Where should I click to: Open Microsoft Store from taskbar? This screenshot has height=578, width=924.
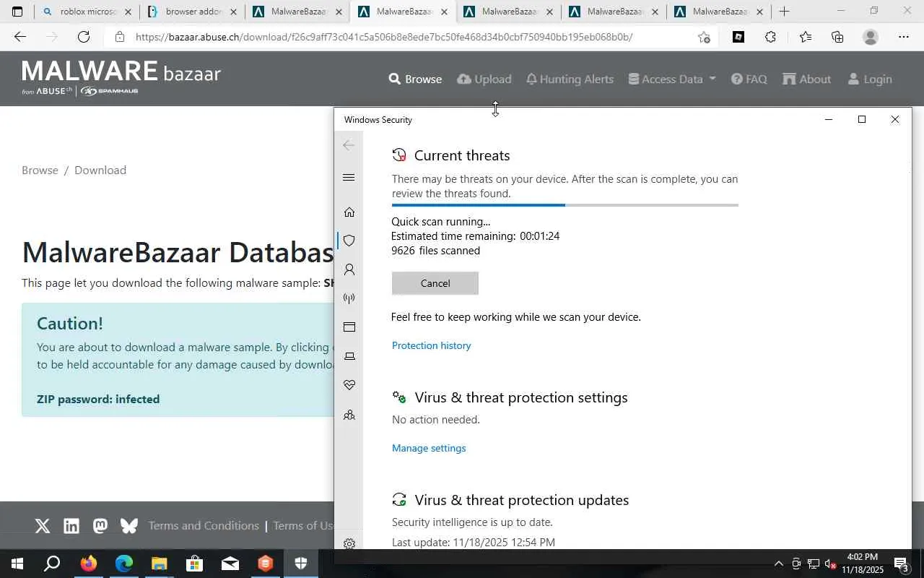195,564
